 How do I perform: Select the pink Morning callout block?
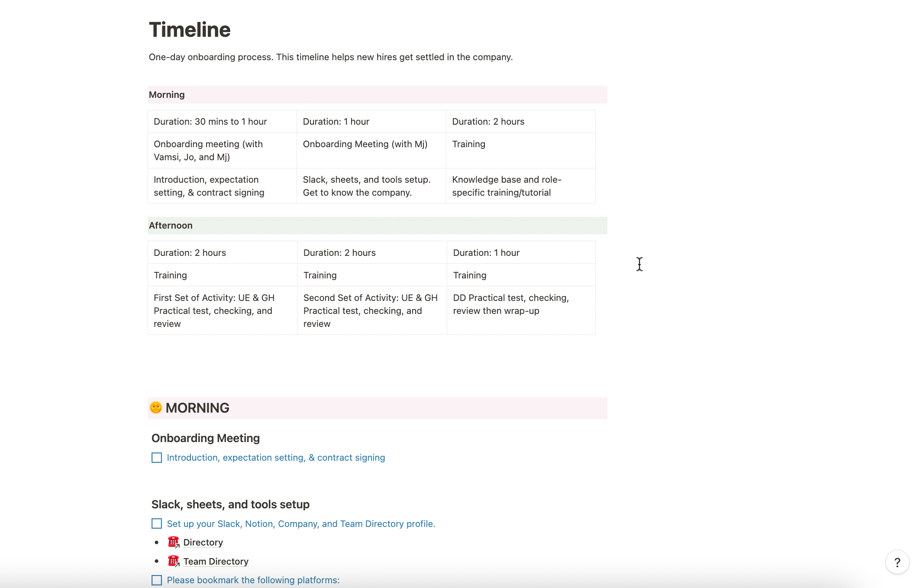click(x=377, y=95)
